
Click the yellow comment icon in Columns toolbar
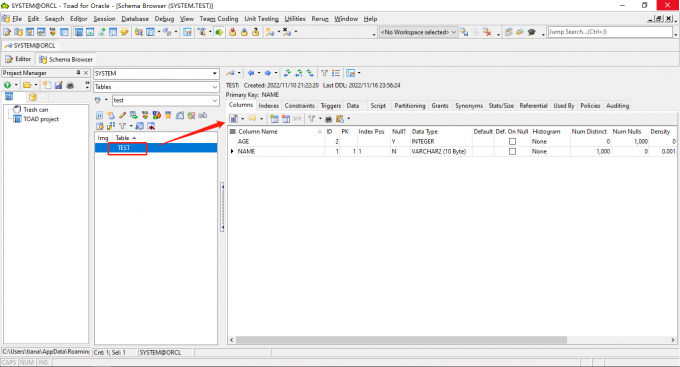252,118
